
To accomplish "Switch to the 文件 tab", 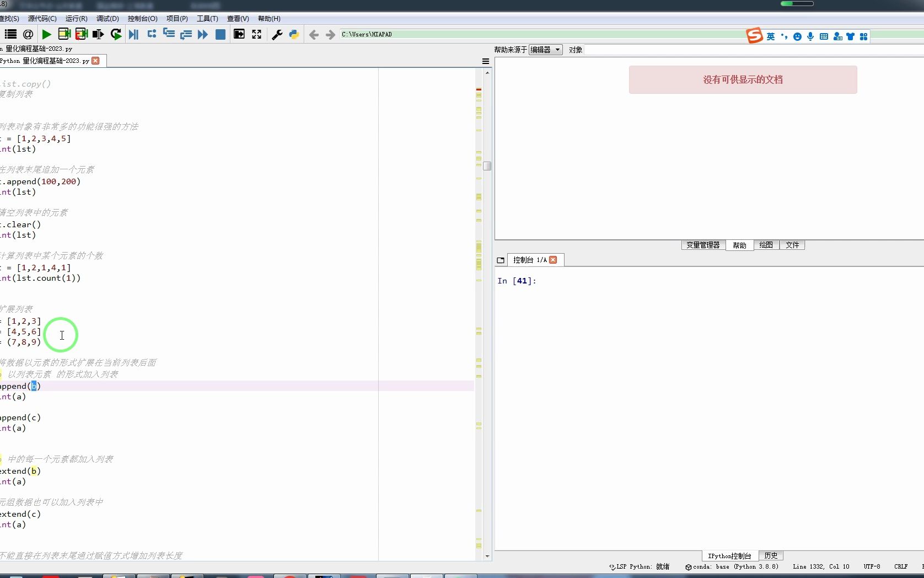I will 792,245.
